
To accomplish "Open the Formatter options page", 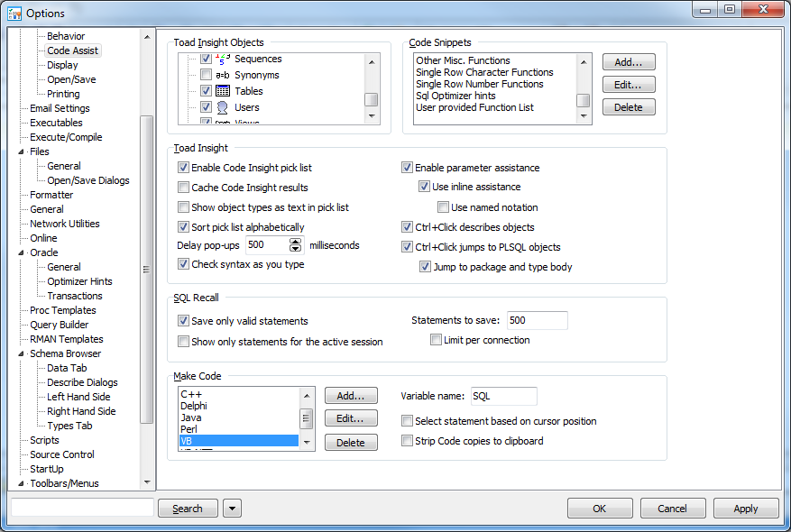I will [51, 195].
